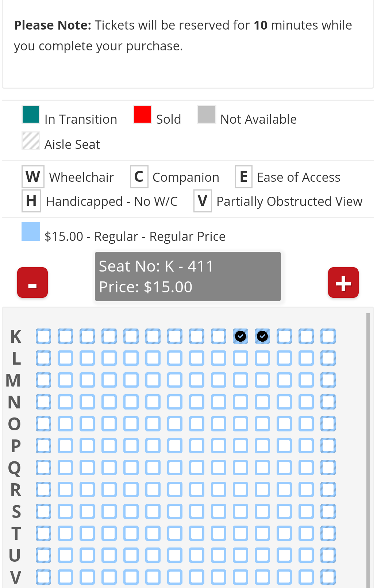
Task: Click the Ease of Access E icon
Action: 243,177
